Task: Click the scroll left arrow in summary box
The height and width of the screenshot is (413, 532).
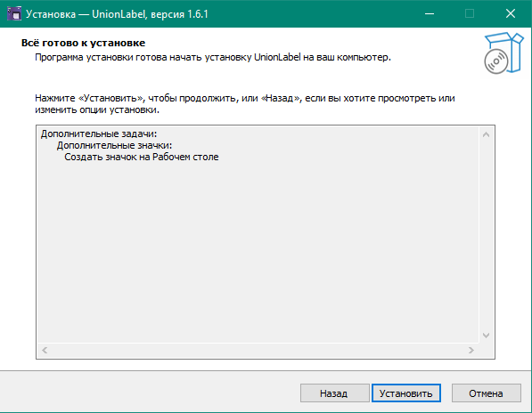Action: [45, 350]
